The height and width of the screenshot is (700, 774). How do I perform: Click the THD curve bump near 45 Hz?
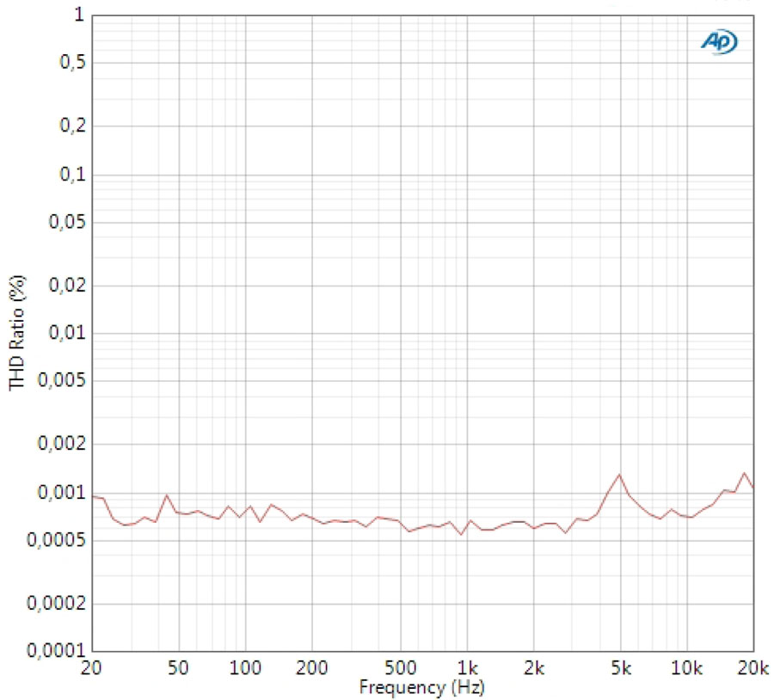[167, 495]
